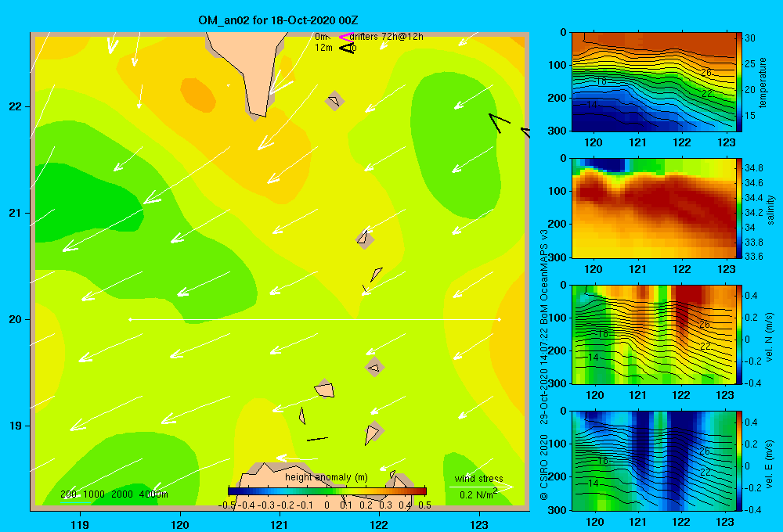Image resolution: width=783 pixels, height=532 pixels.
Task: Click the salinity colorbar
Action: point(739,209)
